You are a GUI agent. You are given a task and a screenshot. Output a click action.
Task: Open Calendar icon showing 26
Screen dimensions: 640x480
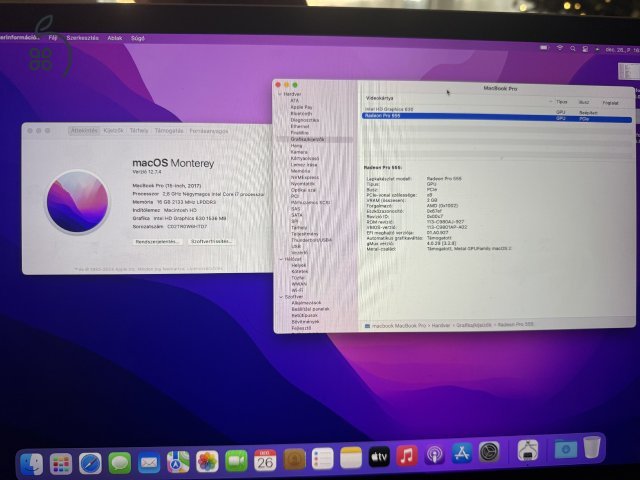point(265,460)
